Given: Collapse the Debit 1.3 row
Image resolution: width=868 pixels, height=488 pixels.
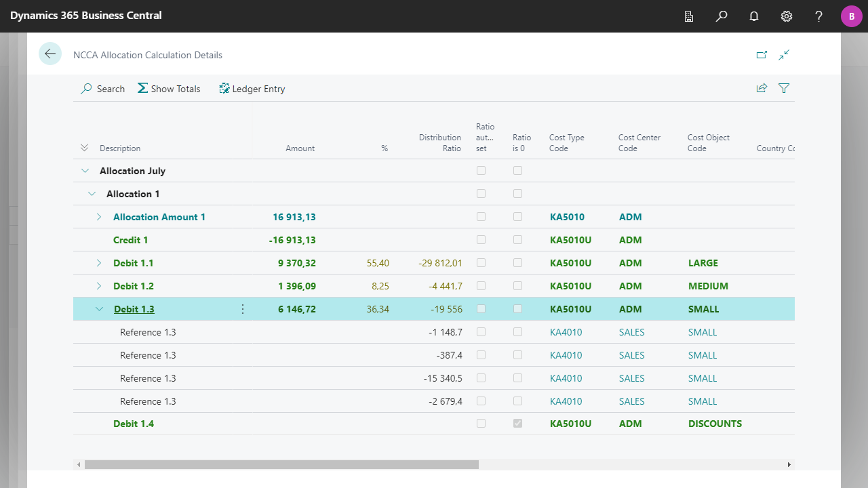Looking at the screenshot, I should pyautogui.click(x=99, y=309).
